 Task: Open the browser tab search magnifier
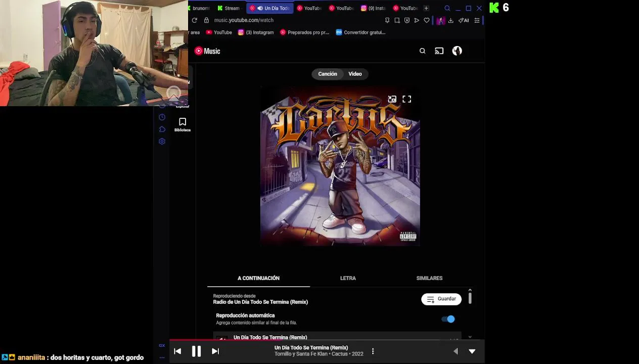[x=447, y=8]
